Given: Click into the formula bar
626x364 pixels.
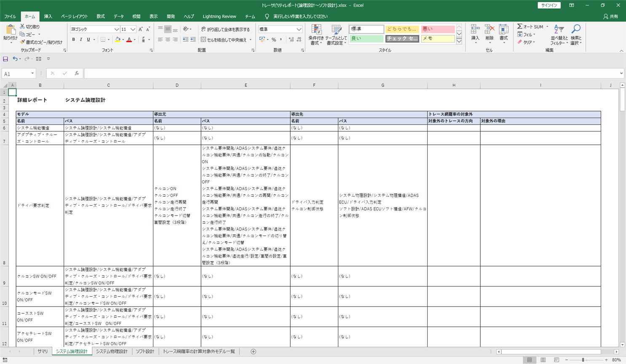Looking at the screenshot, I should [x=351, y=73].
